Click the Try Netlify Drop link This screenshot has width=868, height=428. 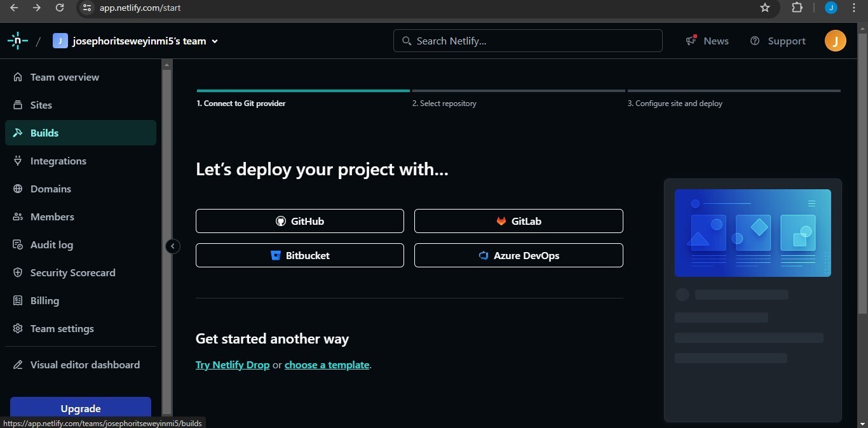click(x=233, y=365)
